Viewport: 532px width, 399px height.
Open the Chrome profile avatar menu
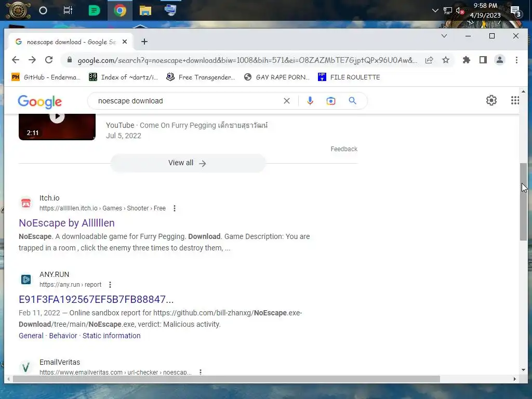[500, 60]
